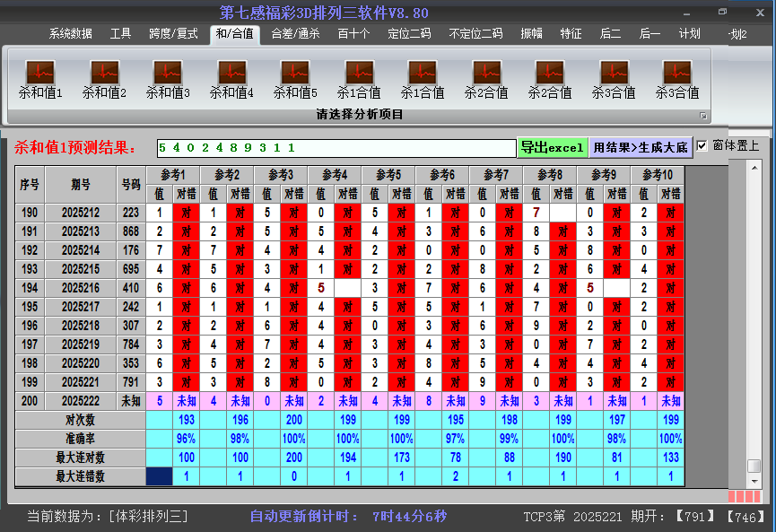This screenshot has width=776, height=532.
Task: Select the dark blue 最大连错数 cell
Action: coord(159,476)
